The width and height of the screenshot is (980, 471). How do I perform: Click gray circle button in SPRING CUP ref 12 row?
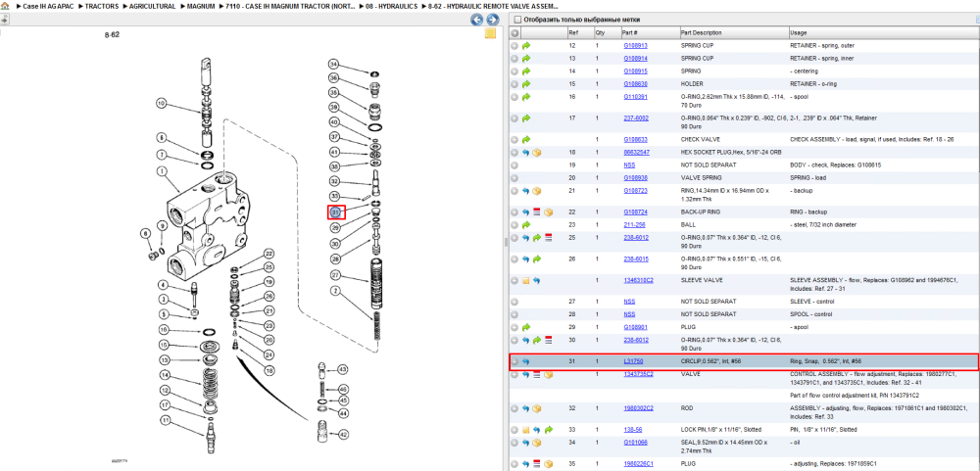pyautogui.click(x=514, y=46)
